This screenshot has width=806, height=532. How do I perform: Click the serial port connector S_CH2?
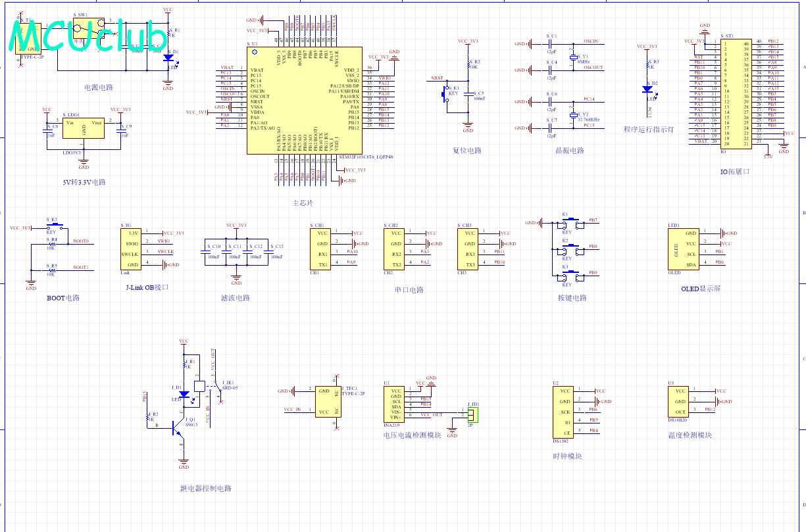coord(396,249)
